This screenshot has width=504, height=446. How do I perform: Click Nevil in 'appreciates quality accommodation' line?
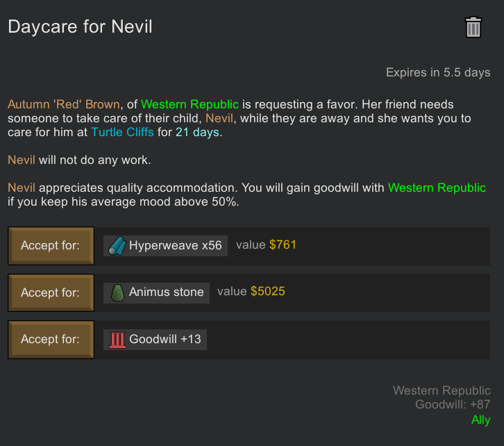pos(22,188)
